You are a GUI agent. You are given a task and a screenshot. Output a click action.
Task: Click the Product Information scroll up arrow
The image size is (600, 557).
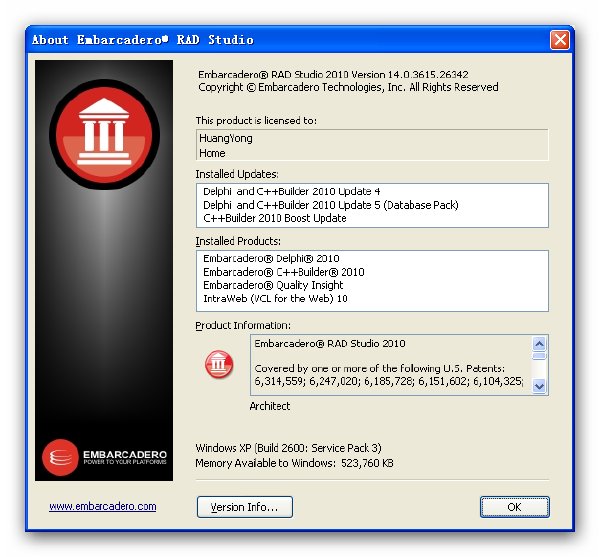pos(539,344)
